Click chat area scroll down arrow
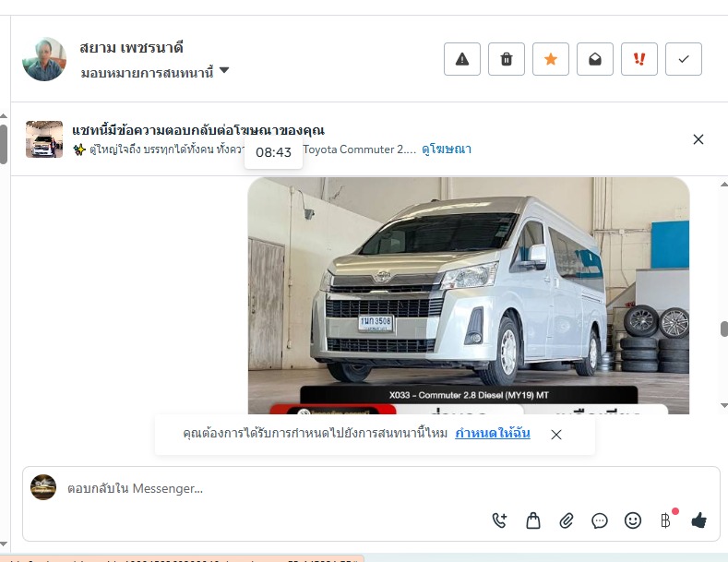The width and height of the screenshot is (728, 562). (x=723, y=405)
